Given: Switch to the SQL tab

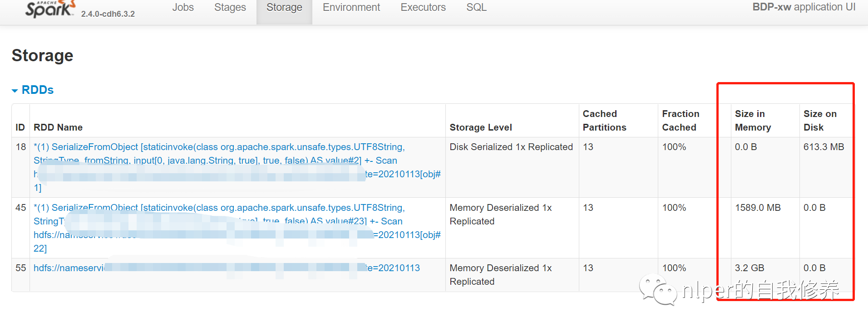Looking at the screenshot, I should click(x=476, y=8).
